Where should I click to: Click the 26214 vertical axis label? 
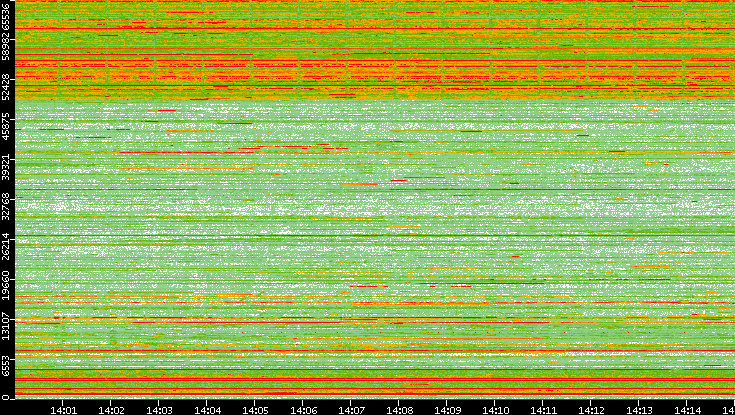[5, 246]
